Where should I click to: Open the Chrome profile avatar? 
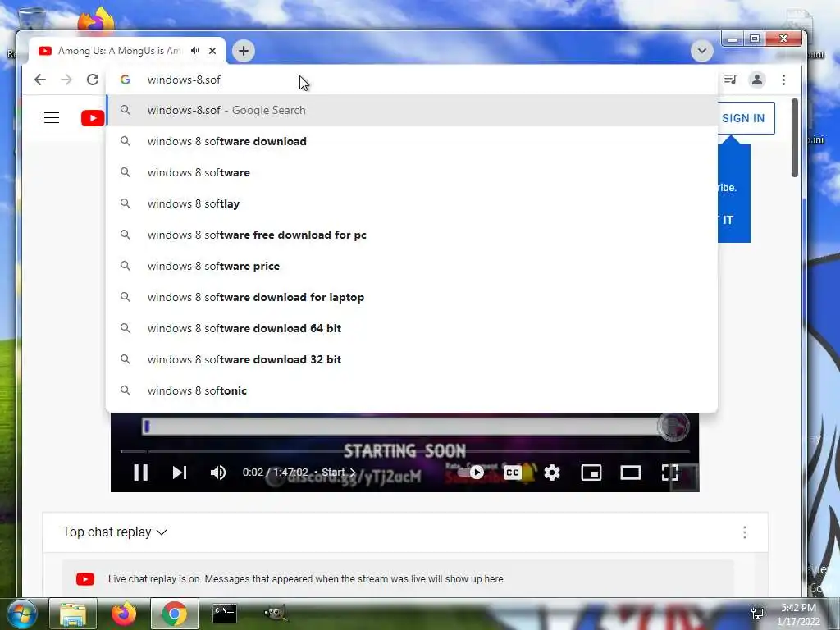(x=757, y=80)
